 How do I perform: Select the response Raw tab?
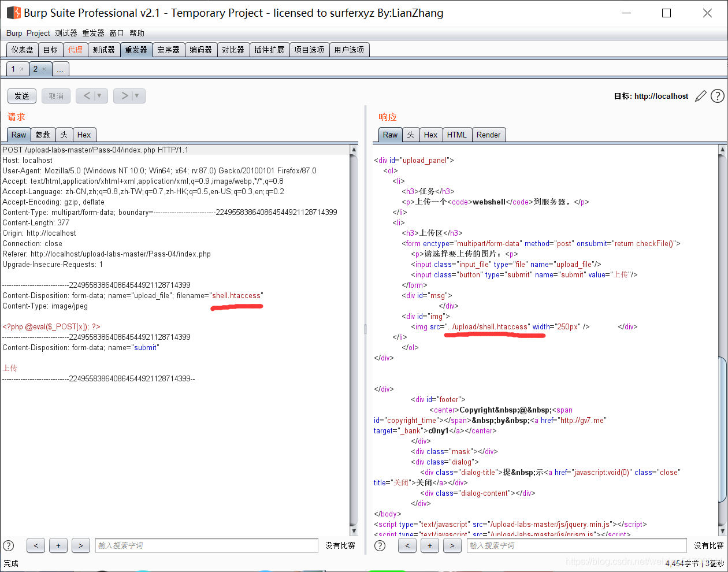pos(391,135)
